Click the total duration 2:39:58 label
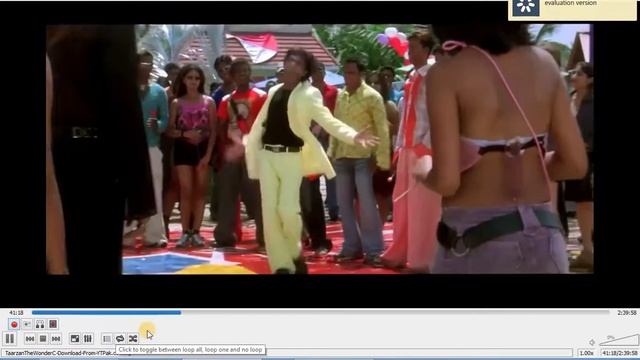This screenshot has height=360, width=640. point(627,313)
